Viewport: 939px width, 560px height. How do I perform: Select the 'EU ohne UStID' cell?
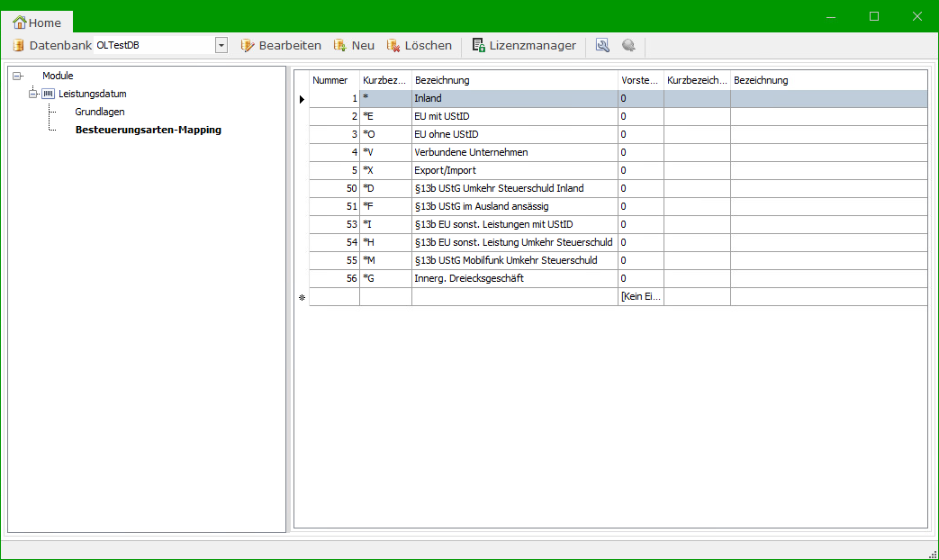[x=515, y=135]
